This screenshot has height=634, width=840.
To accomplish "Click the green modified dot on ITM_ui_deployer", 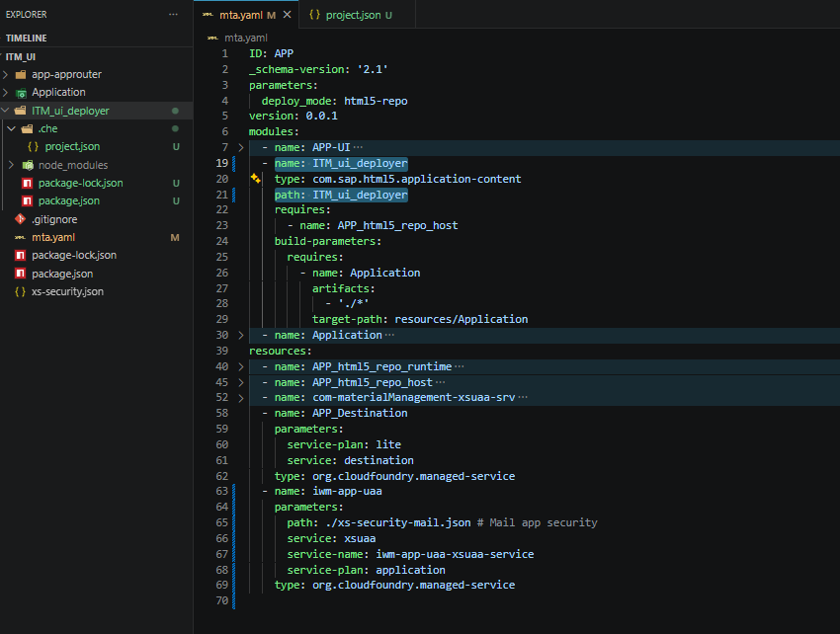I will (175, 111).
